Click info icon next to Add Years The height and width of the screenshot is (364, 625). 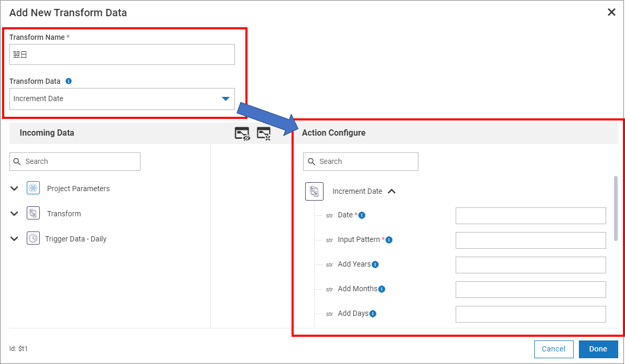point(375,264)
